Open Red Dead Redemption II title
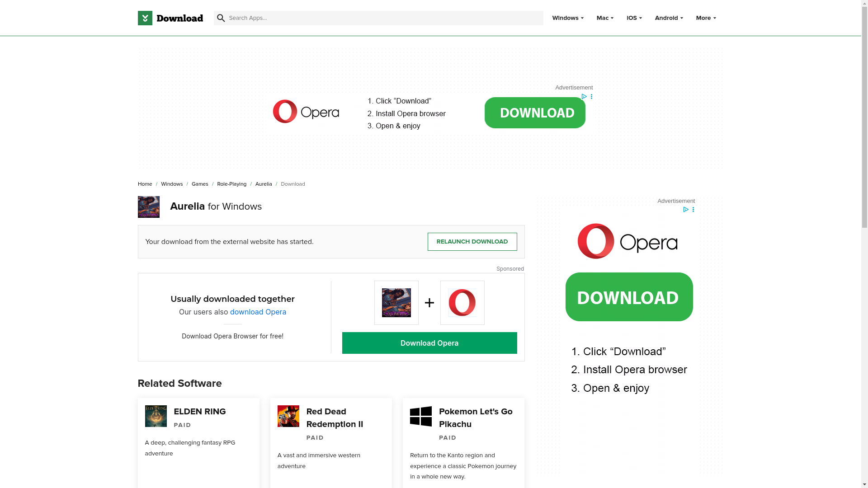This screenshot has width=868, height=488. pyautogui.click(x=335, y=418)
